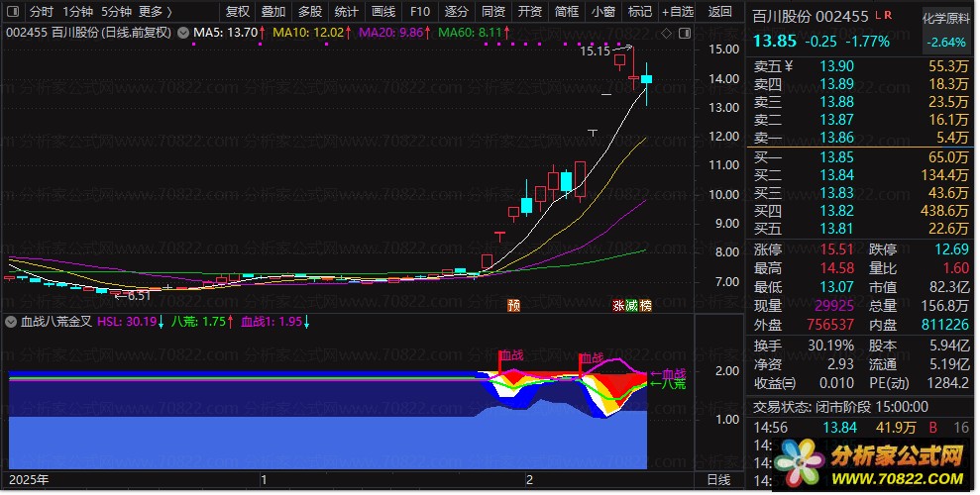Click the PE(动) value 1284.2
980x495 pixels.
pos(948,383)
